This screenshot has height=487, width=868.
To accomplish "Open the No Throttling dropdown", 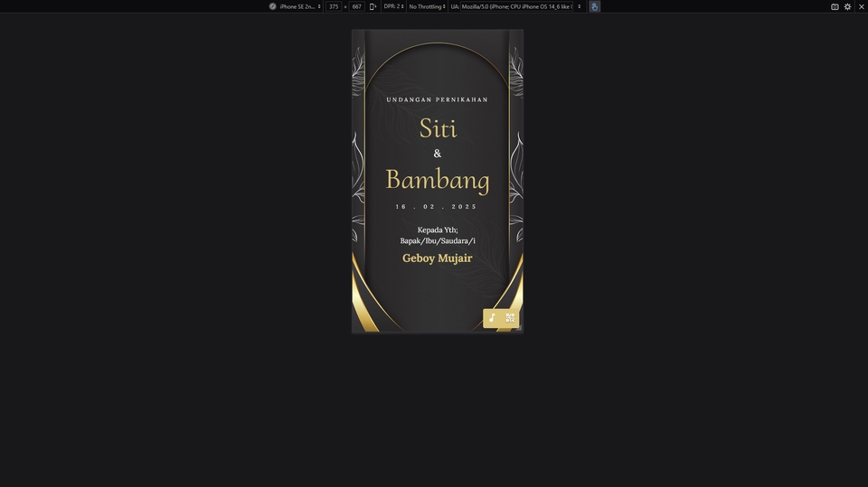I will pos(427,6).
